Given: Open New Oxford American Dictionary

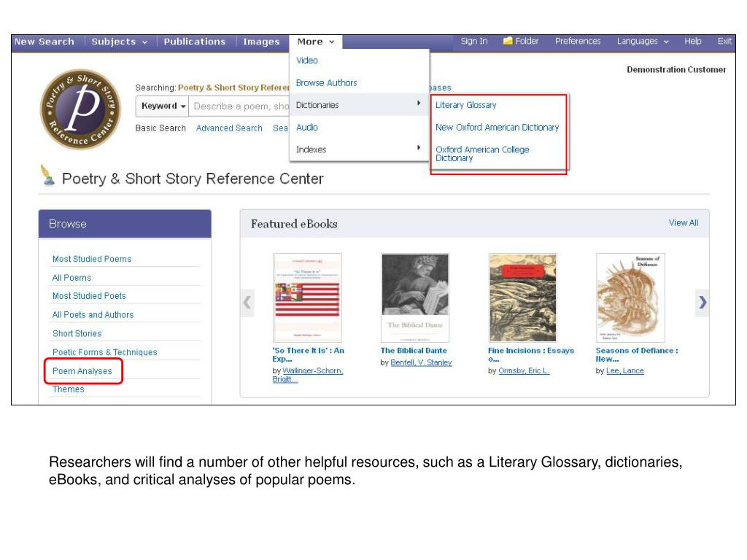Looking at the screenshot, I should click(x=497, y=127).
